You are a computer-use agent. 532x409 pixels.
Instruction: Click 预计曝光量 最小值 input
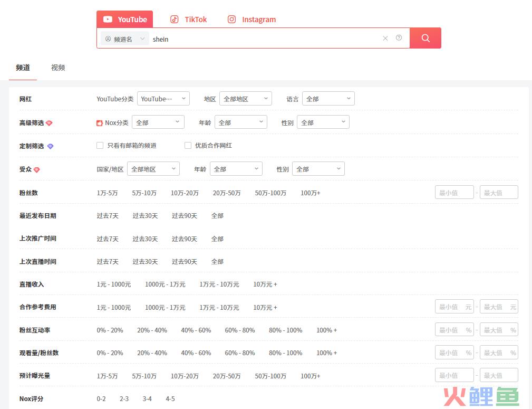click(x=454, y=375)
